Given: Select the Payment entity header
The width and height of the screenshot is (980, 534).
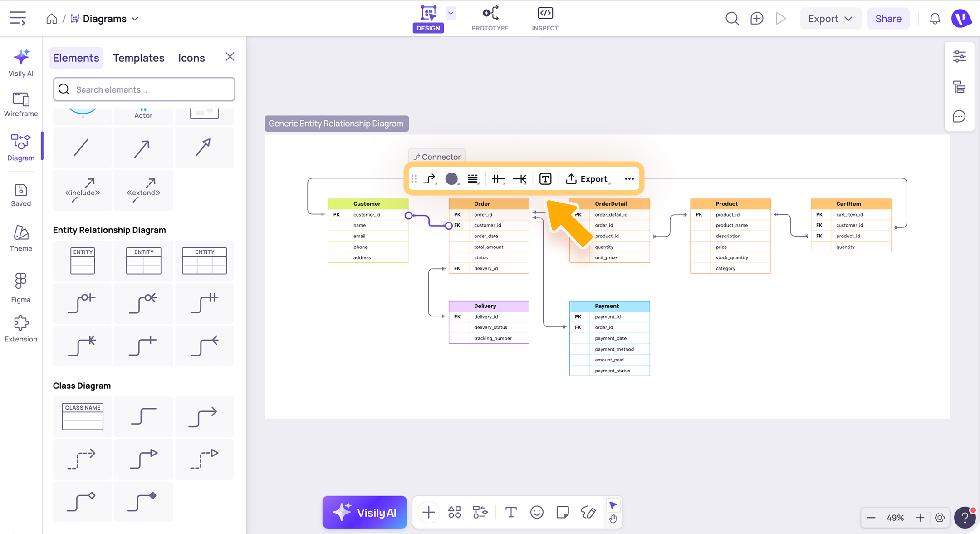Looking at the screenshot, I should click(x=609, y=306).
